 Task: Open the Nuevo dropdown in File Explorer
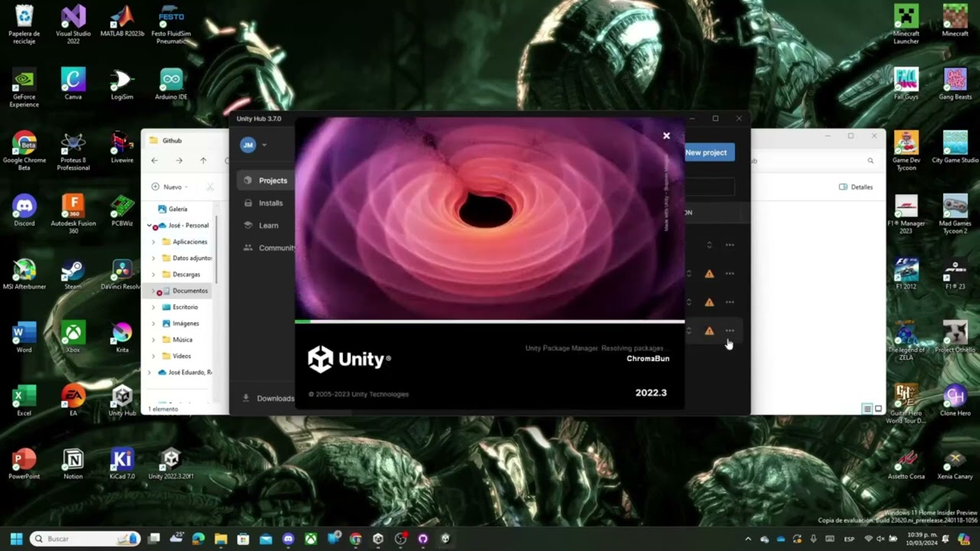(169, 187)
